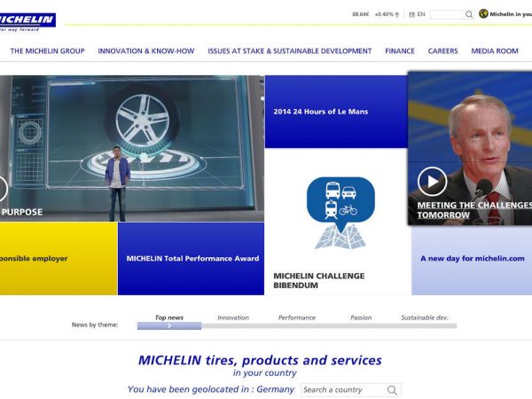Click the globe icon beside Michelin in your country

(x=483, y=14)
